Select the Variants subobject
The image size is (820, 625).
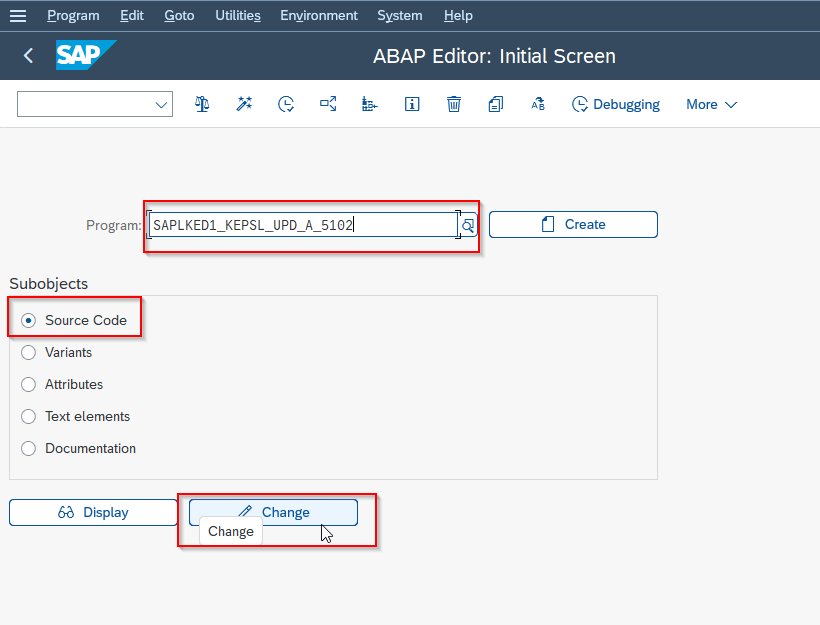pos(28,352)
